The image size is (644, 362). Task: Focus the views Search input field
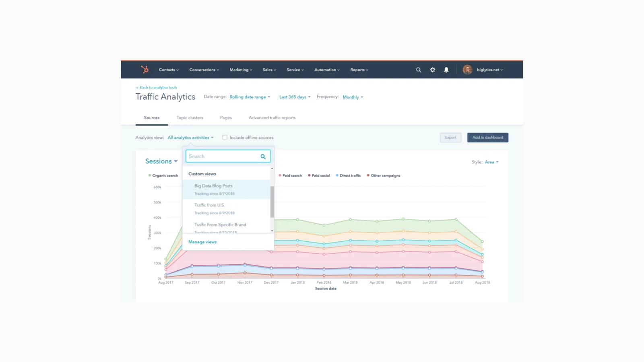[x=228, y=156]
